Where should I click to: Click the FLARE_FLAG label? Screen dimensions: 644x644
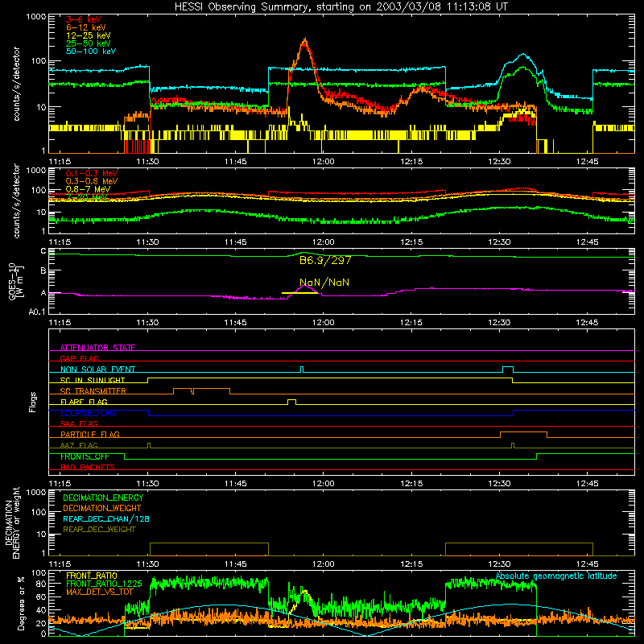84,402
